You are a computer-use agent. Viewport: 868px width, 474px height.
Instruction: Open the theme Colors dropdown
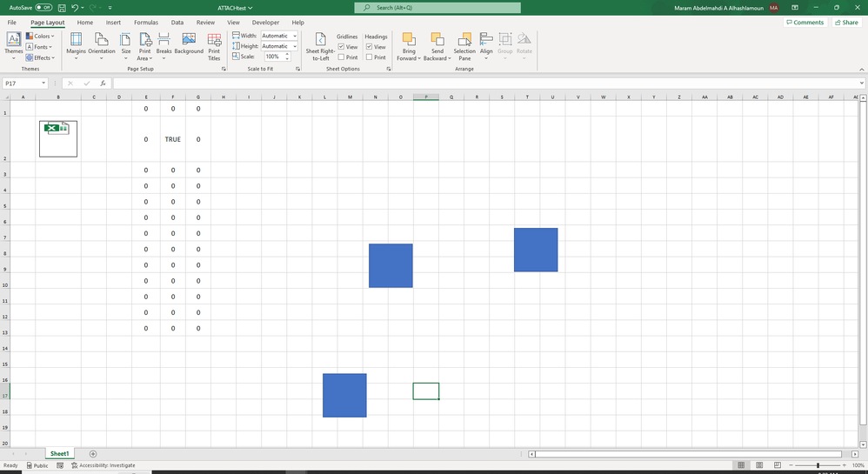40,36
